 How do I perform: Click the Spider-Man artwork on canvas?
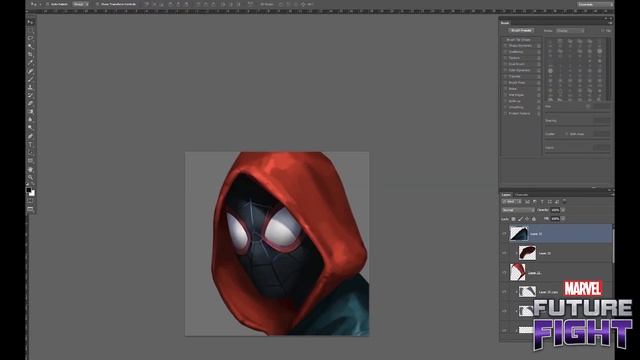coord(277,244)
